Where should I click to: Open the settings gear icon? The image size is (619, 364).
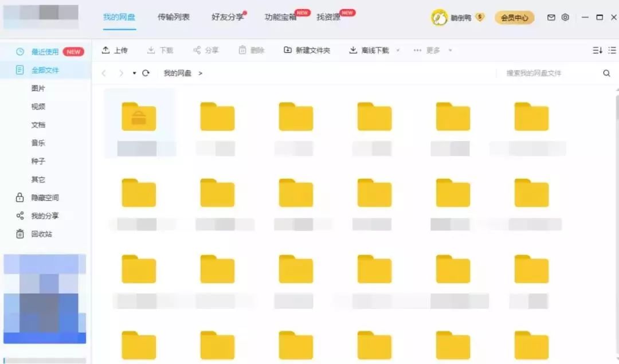pyautogui.click(x=565, y=18)
